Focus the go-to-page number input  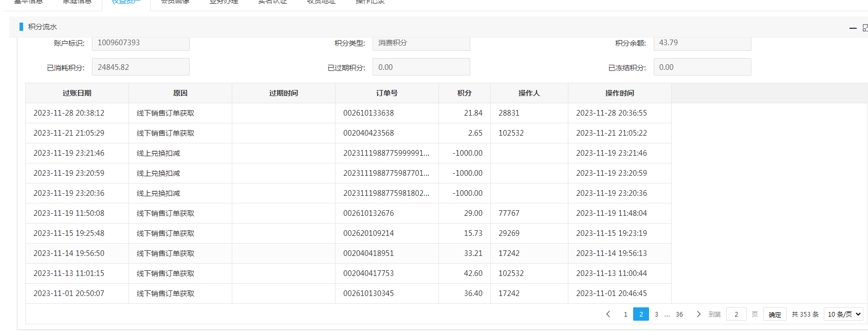click(736, 314)
